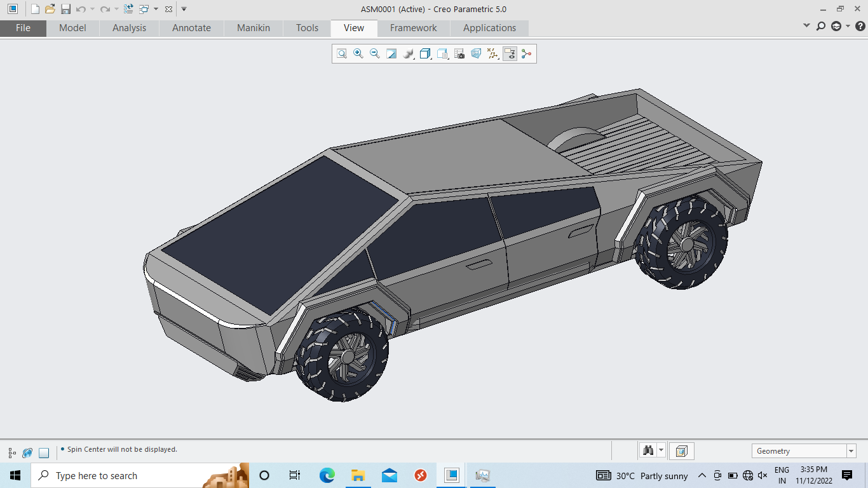Redo the last undone action
Viewport: 868px width, 488px height.
coord(105,9)
